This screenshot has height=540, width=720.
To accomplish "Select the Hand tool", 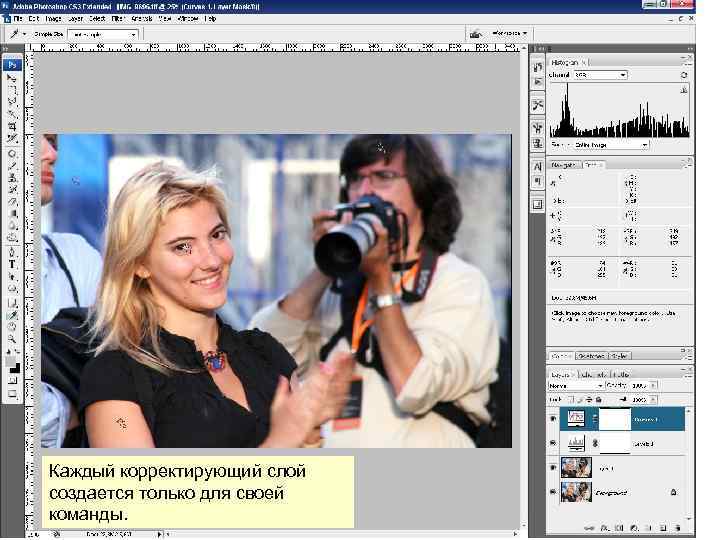I will 12,327.
